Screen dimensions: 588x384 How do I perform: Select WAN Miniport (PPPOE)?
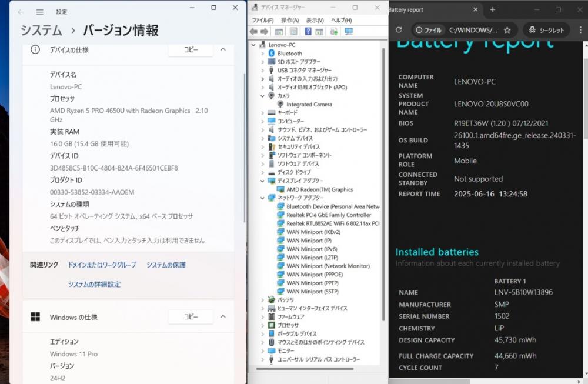click(x=315, y=275)
